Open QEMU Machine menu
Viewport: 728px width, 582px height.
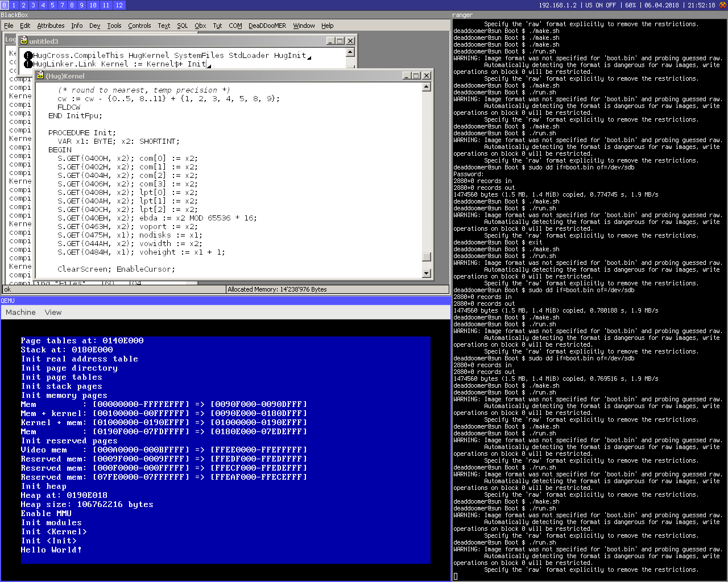pyautogui.click(x=20, y=312)
